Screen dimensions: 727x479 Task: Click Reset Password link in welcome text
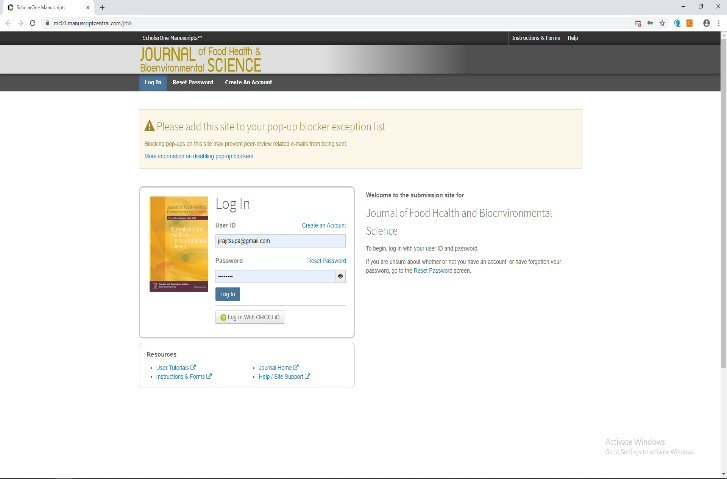(433, 270)
